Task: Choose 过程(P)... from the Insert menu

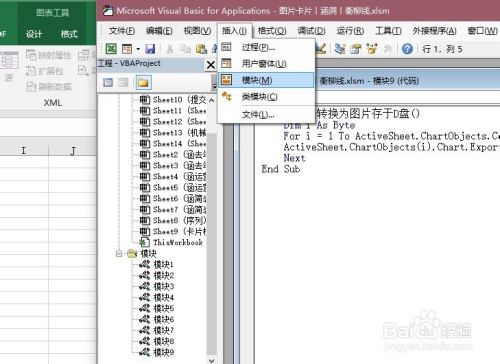Action: coord(266,47)
